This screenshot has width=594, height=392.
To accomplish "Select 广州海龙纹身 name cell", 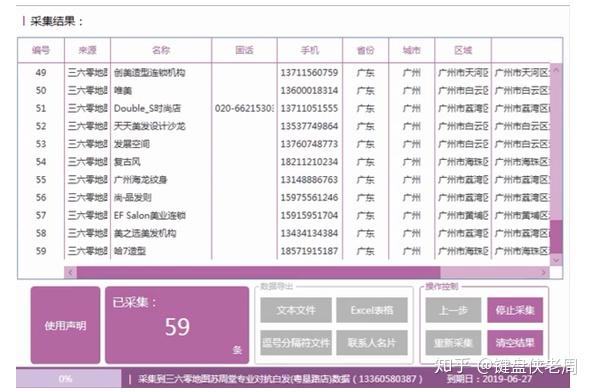I will click(141, 179).
